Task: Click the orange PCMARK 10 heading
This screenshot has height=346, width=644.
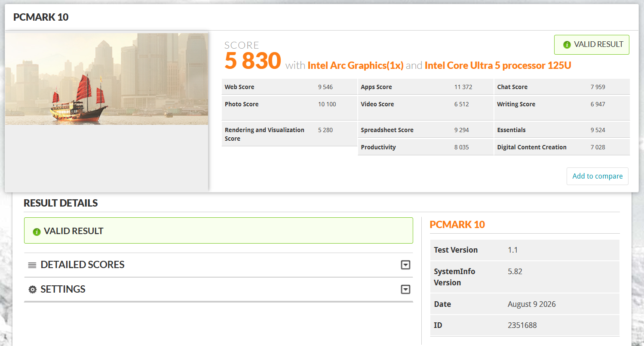Action: 457,224
